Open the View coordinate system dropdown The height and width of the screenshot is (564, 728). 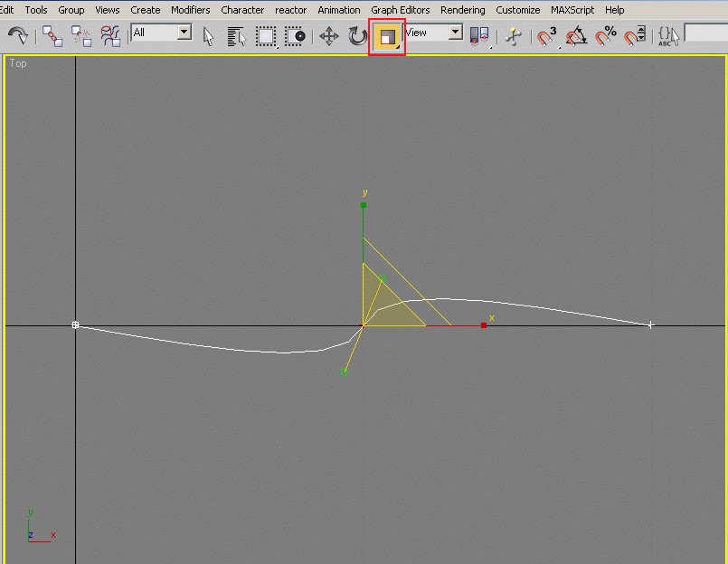pos(456,32)
